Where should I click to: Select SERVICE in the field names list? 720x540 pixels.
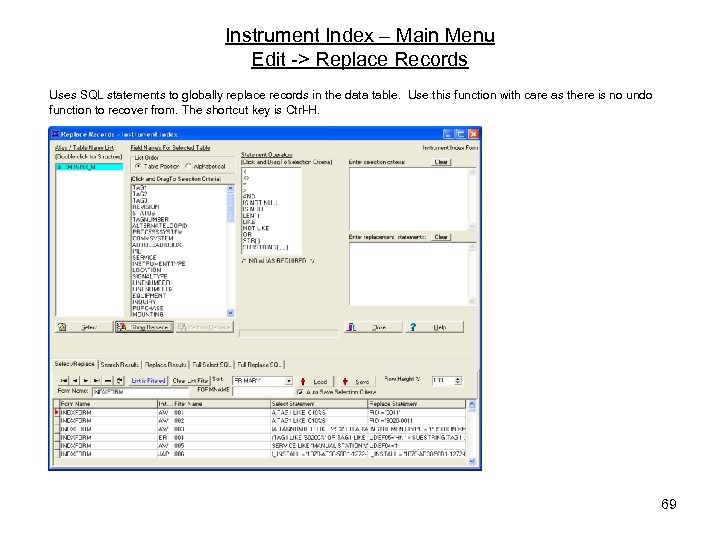click(x=144, y=258)
